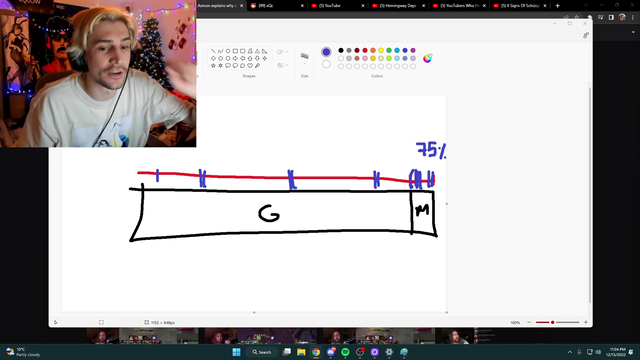Open the Windows Start menu
Screen dimensions: 640x360
(x=236, y=352)
